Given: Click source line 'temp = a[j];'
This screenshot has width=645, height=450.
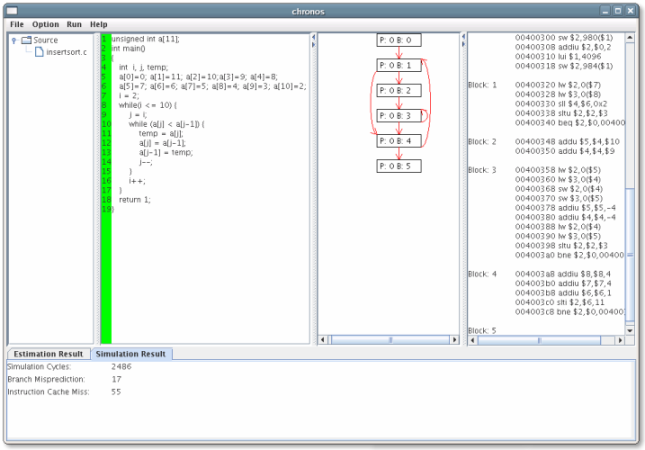Looking at the screenshot, I should tap(161, 134).
